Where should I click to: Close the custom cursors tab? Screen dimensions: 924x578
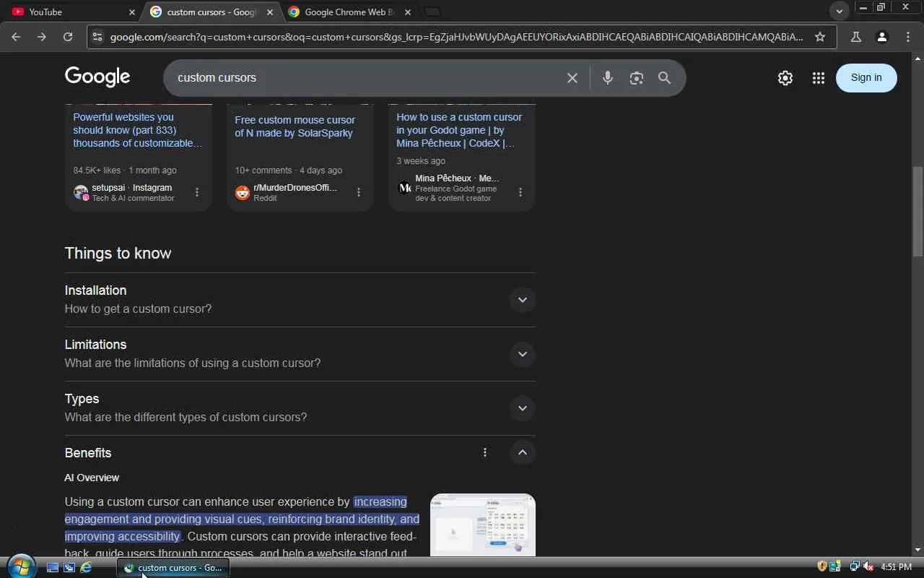(x=270, y=12)
